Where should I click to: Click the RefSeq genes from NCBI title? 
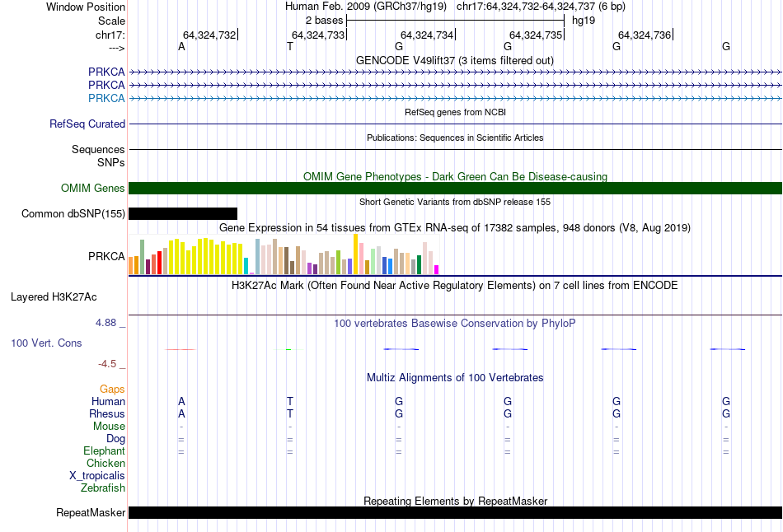(456, 112)
